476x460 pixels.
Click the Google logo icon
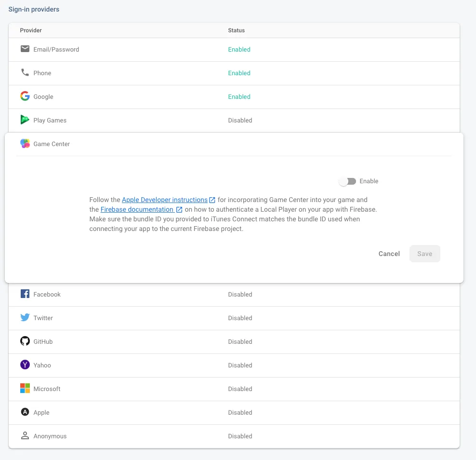pos(25,96)
